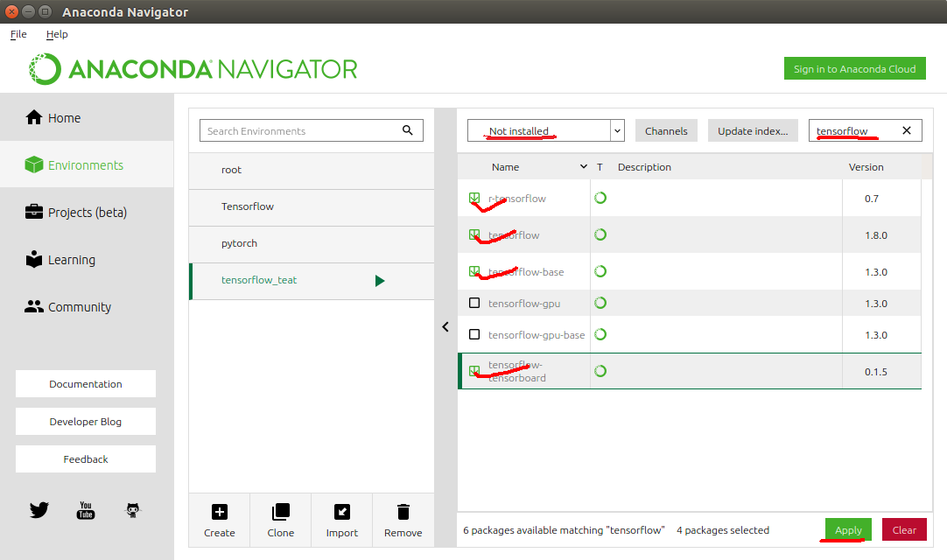Click the Projects briefcase icon
This screenshot has height=560, width=947.
click(x=34, y=212)
